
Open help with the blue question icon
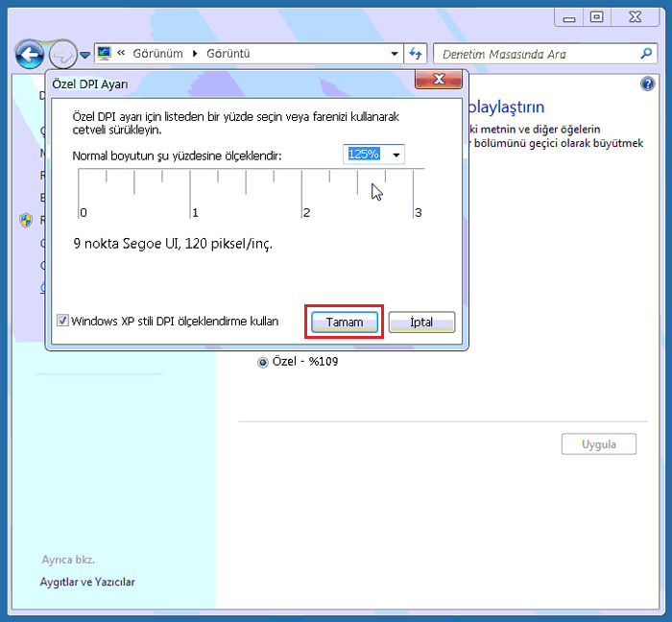point(648,84)
